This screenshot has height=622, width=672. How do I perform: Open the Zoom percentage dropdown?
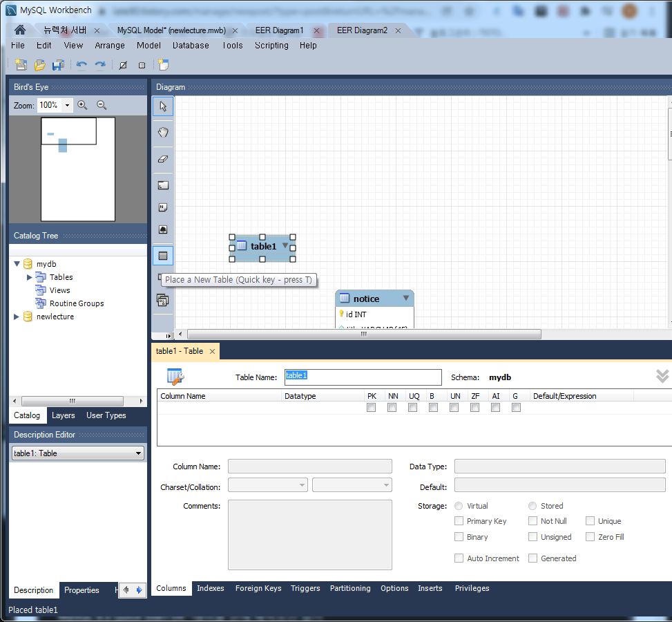(x=67, y=105)
